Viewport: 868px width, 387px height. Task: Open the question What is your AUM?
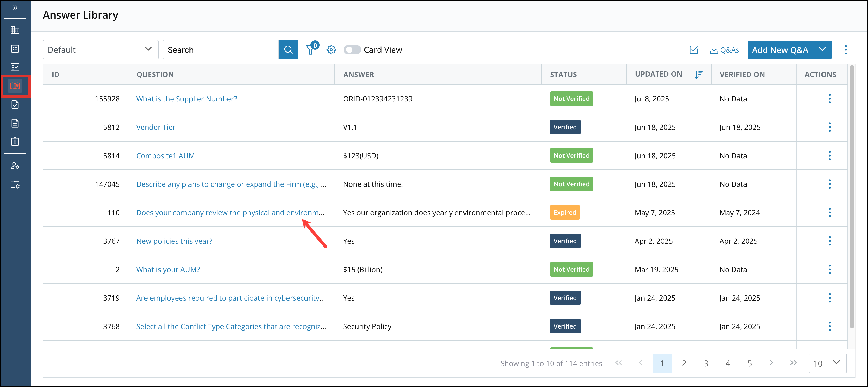[x=168, y=269]
